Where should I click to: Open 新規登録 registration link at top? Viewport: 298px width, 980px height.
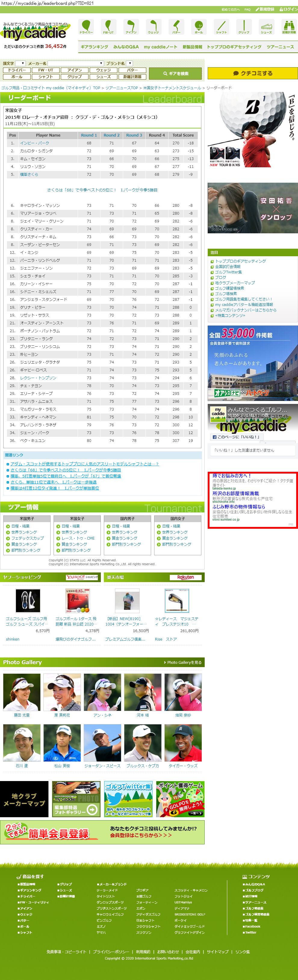point(265,9)
